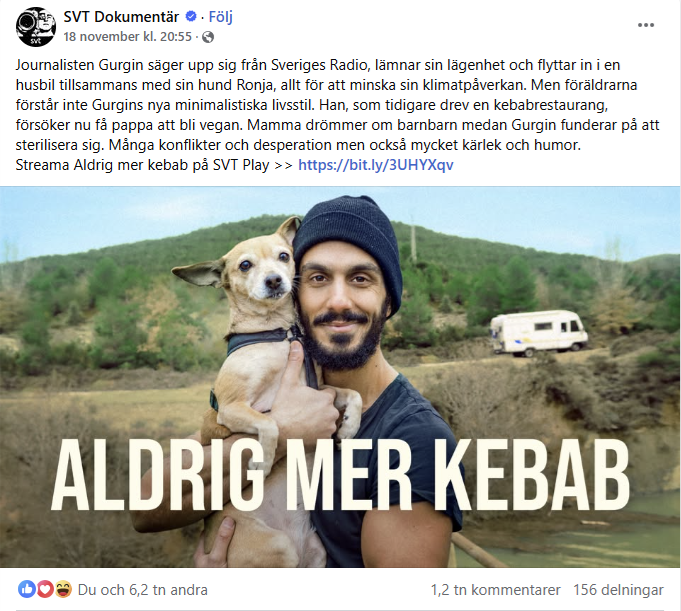Click the laughing Haha reaction icon
Screen dimensions: 681x611
pos(63,589)
